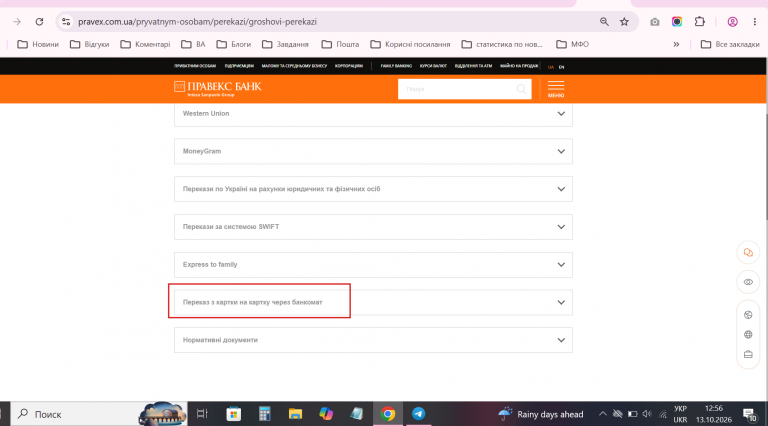Open Завдання bookmarks folder
The width and height of the screenshot is (768, 426).
click(x=285, y=44)
